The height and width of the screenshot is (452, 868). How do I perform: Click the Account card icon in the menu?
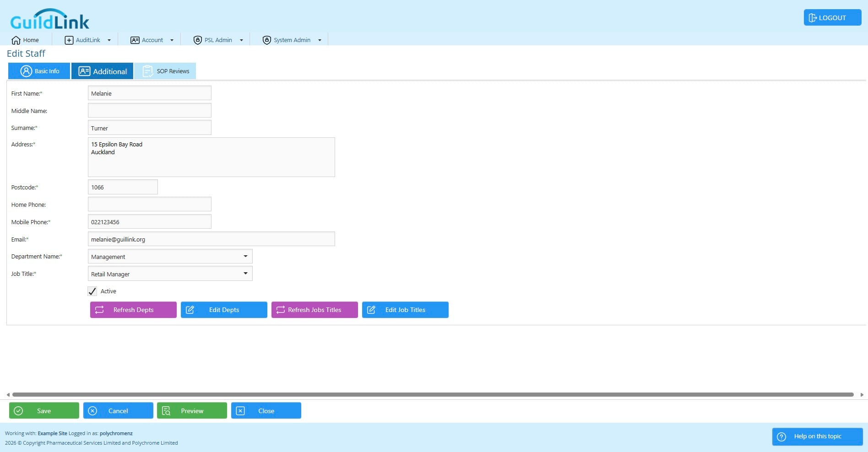click(x=135, y=40)
